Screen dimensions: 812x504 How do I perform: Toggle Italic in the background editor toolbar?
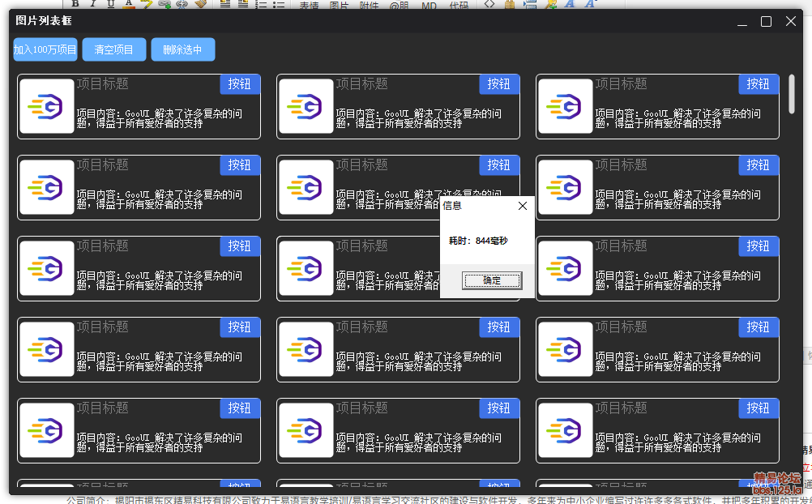click(93, 3)
